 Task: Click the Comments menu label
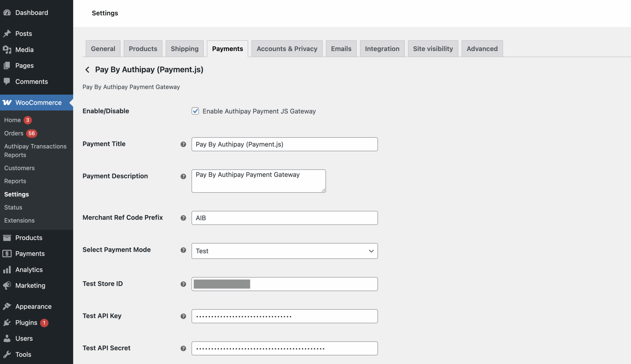pos(32,82)
